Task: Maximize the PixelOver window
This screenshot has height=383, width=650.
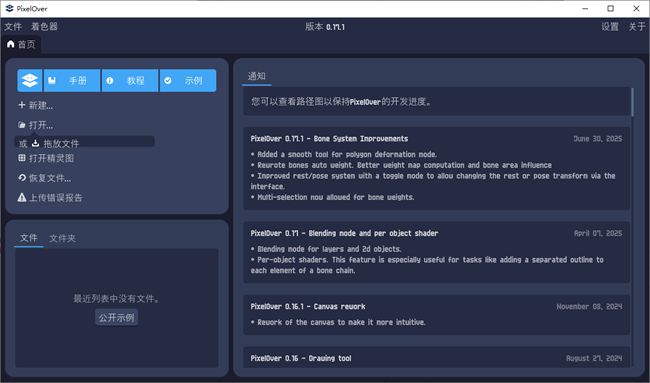Action: point(611,8)
